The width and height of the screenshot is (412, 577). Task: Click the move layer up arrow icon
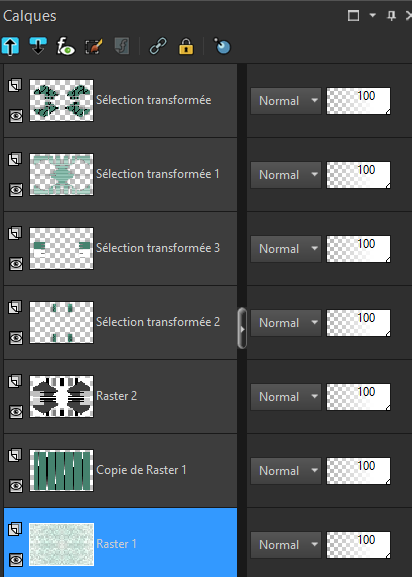coord(10,46)
